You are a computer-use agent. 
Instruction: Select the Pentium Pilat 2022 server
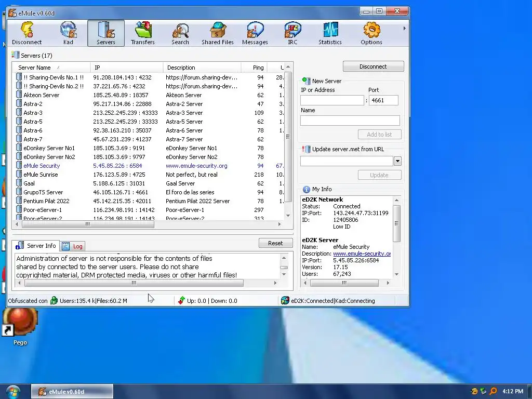[149, 201]
